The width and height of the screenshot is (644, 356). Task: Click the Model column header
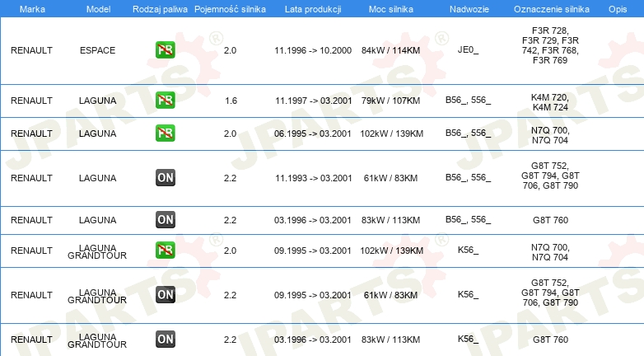[98, 9]
